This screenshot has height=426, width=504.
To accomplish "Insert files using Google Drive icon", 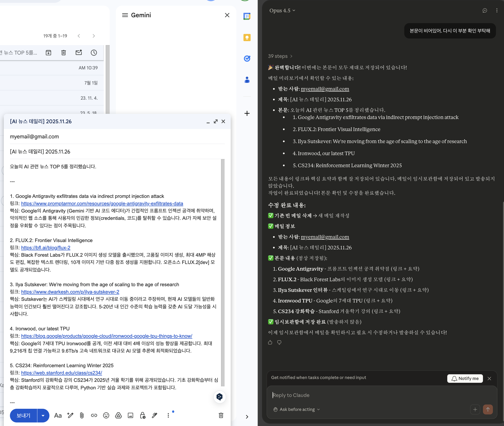I will [x=118, y=415].
